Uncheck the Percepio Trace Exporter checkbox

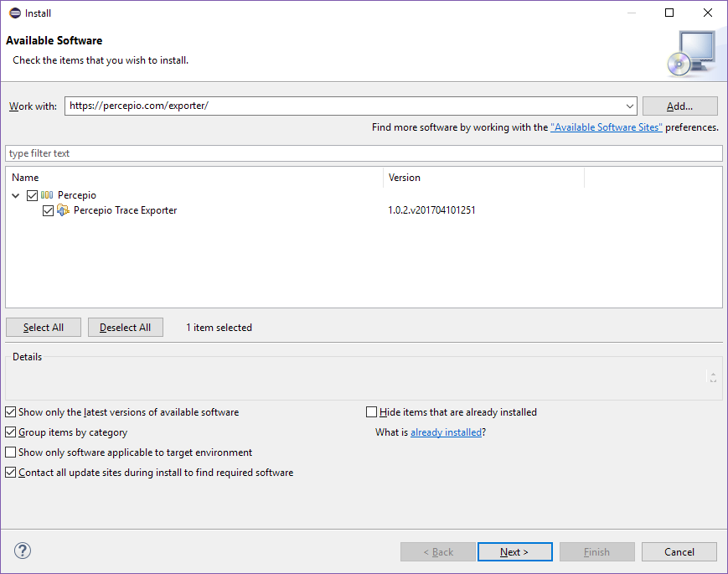[48, 211]
